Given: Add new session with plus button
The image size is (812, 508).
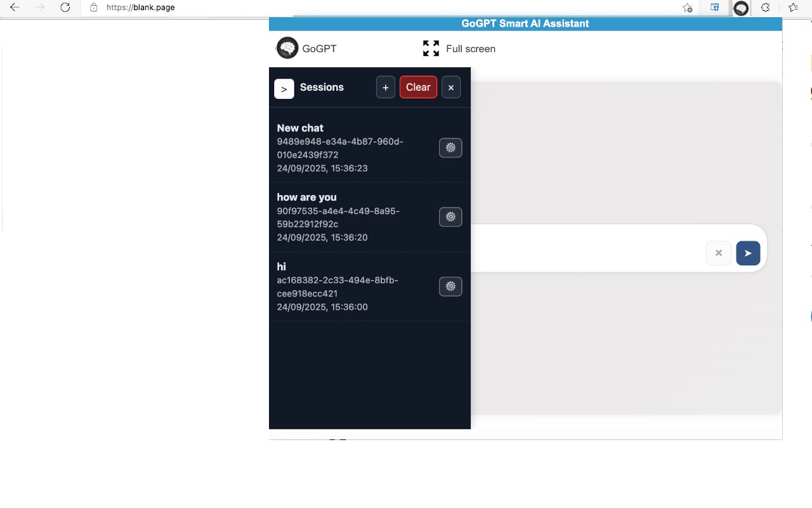Looking at the screenshot, I should pos(386,88).
